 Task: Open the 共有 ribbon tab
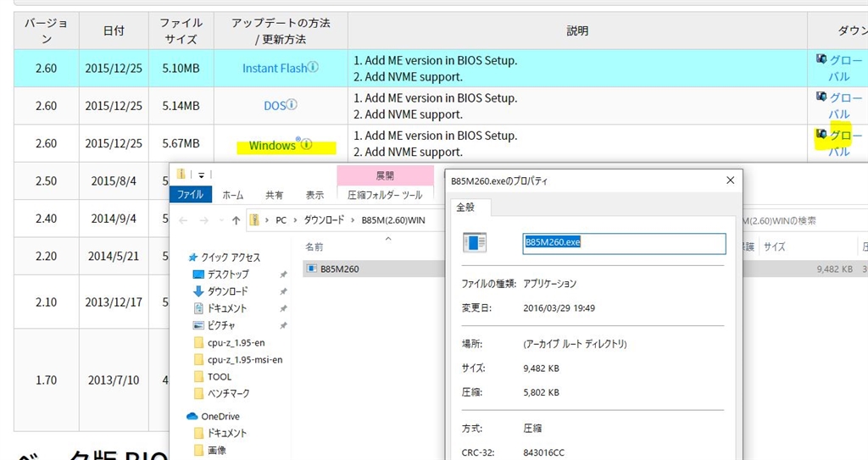click(x=274, y=195)
